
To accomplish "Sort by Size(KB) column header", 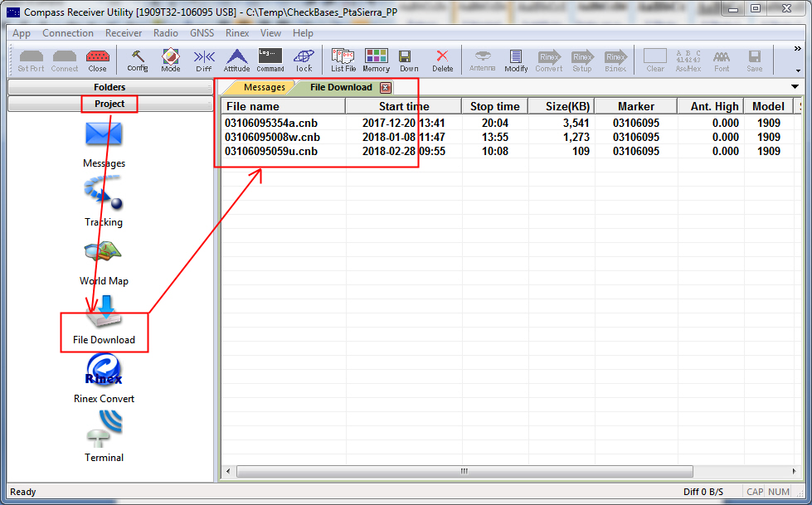I will coord(562,106).
